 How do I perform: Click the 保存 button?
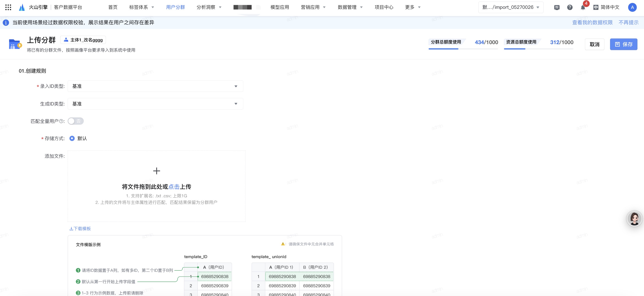[623, 44]
